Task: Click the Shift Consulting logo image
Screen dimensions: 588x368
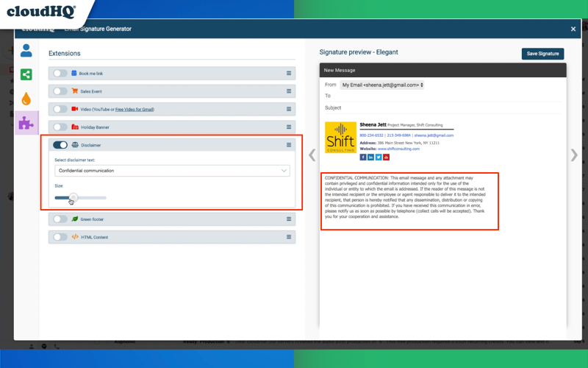Action: coord(340,138)
